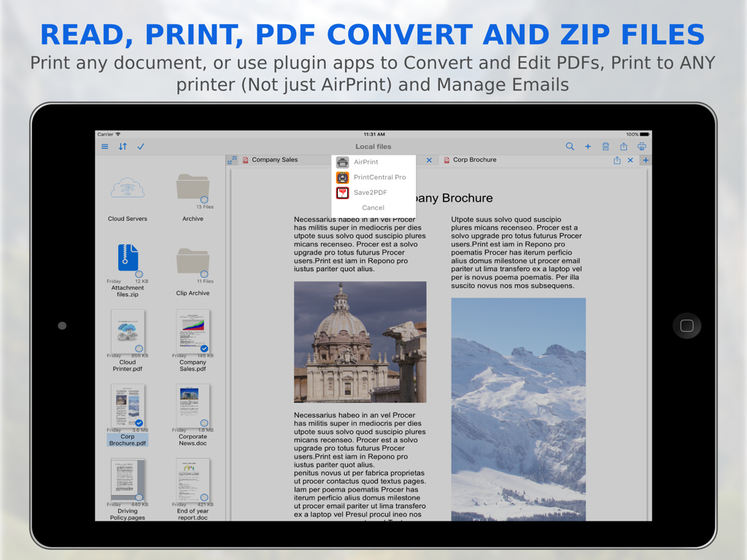The height and width of the screenshot is (560, 747).
Task: Select the Company Sales.pdf file thumbnail
Action: click(192, 332)
